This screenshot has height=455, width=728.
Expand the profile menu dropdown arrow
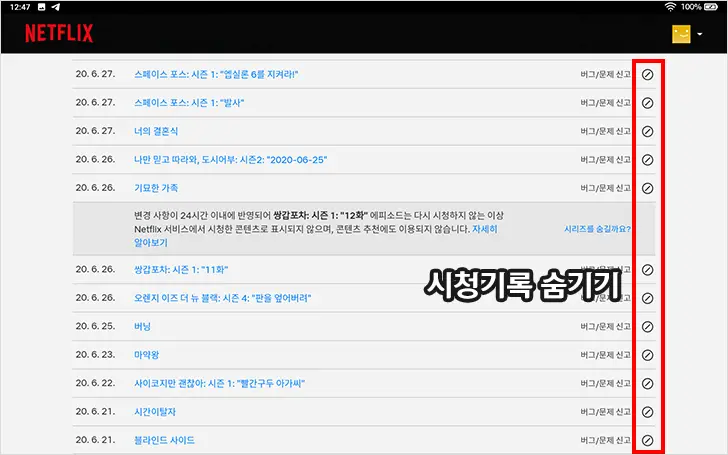[x=700, y=34]
